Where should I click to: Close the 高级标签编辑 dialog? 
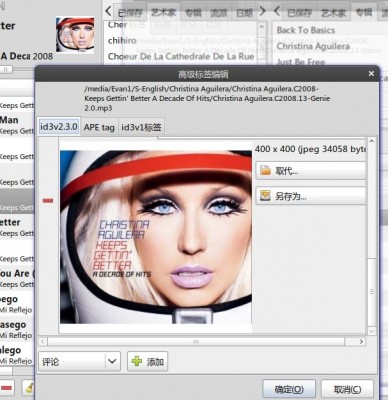(x=371, y=74)
